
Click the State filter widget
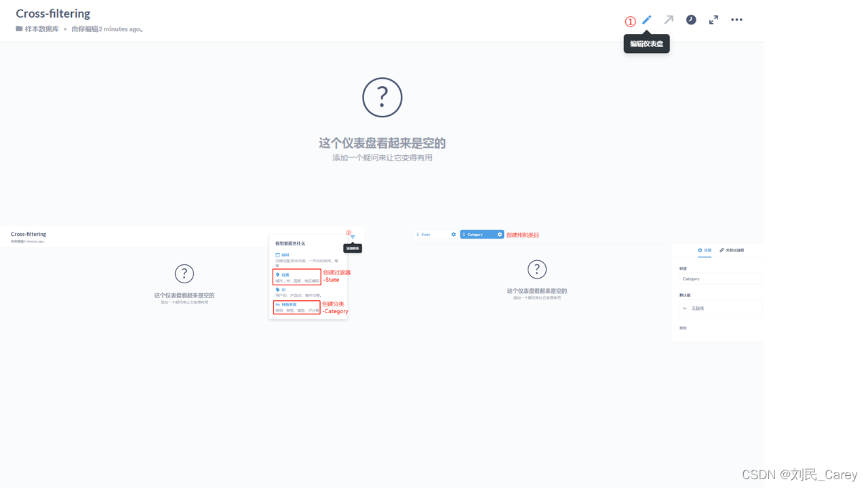click(436, 235)
